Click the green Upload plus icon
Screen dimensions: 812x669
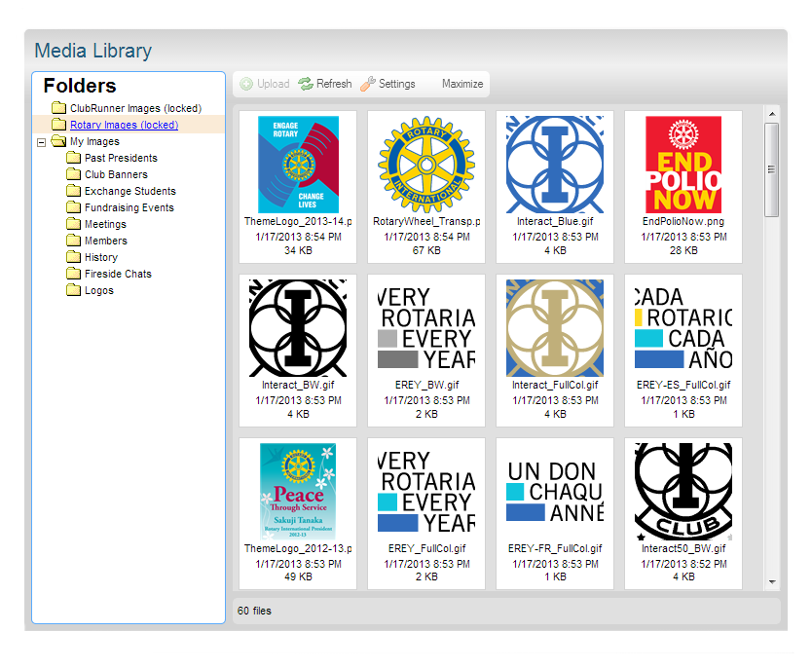[246, 84]
